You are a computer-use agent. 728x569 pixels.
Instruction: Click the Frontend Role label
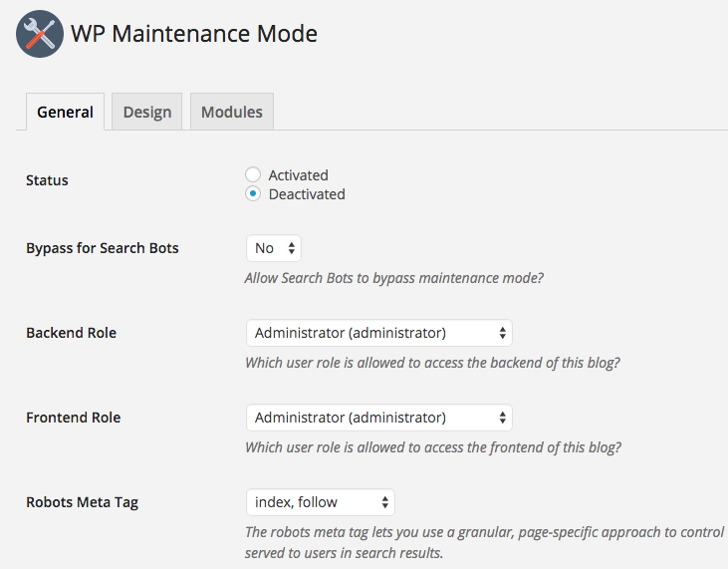coord(74,418)
